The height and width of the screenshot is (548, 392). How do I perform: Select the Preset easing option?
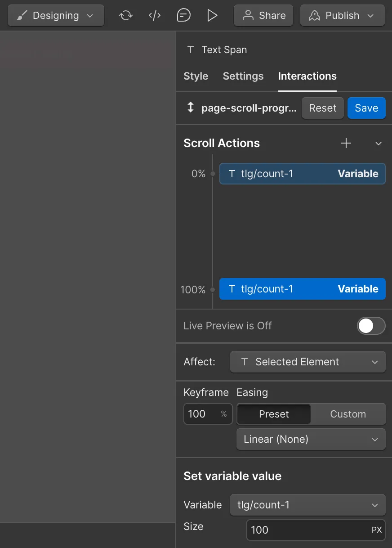274,414
